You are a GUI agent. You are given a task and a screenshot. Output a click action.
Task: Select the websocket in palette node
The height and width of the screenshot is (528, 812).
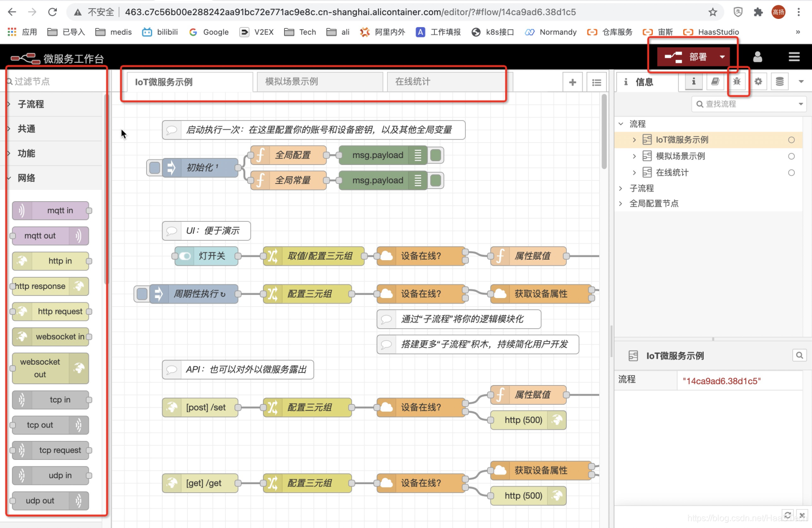(51, 336)
